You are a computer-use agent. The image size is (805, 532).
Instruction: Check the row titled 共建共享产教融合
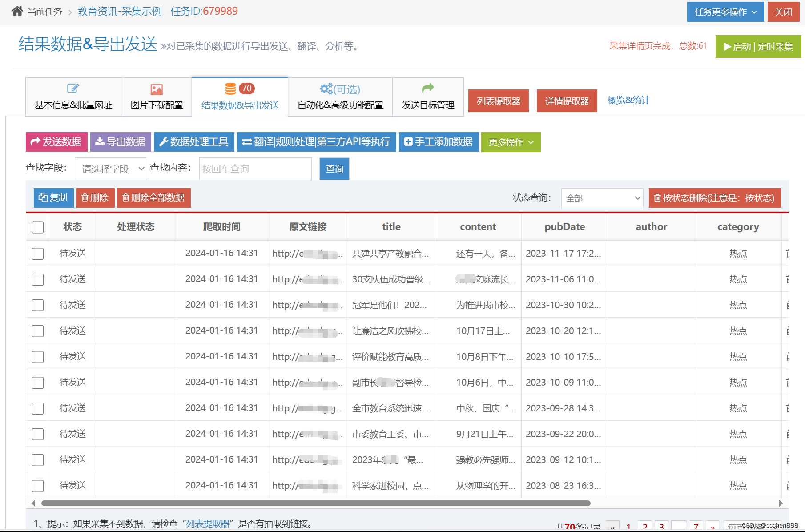click(x=38, y=254)
